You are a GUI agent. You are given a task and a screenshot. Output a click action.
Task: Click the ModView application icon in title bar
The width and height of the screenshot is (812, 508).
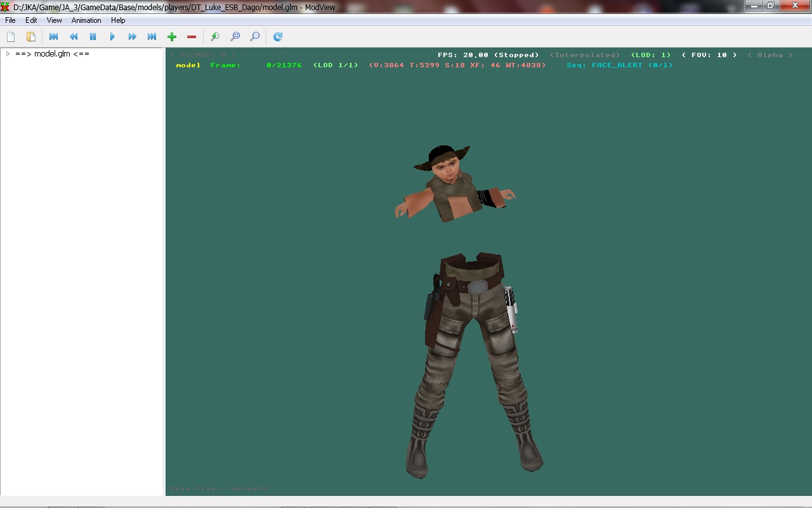coord(5,7)
